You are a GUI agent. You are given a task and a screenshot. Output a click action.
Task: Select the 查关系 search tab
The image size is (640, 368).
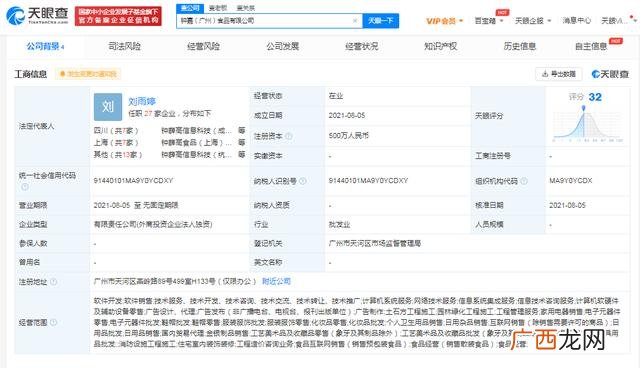(245, 8)
